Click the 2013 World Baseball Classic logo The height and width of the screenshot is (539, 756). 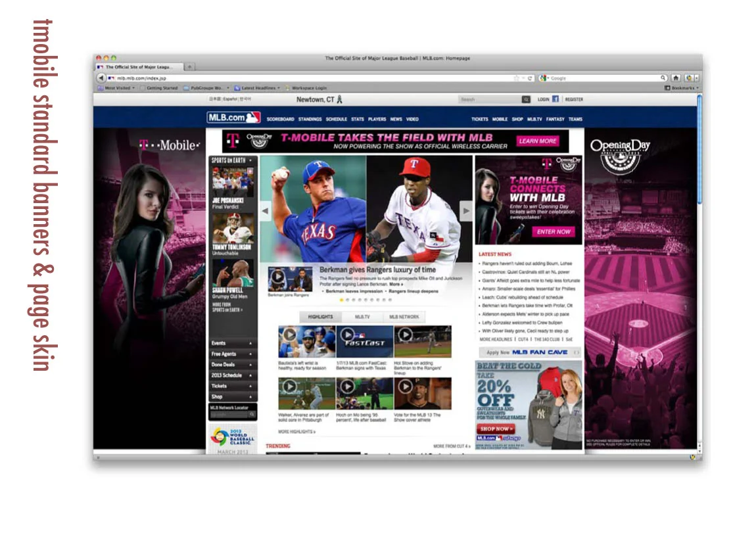coord(233,437)
